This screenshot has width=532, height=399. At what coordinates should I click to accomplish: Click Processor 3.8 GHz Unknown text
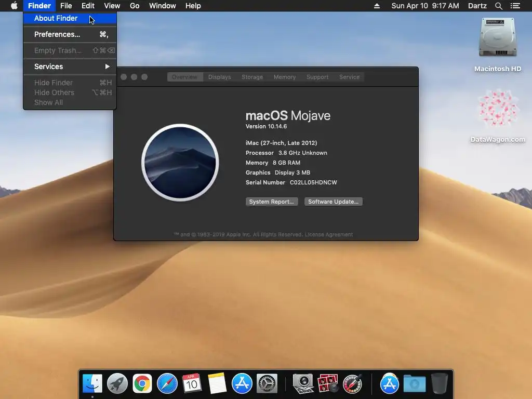[286, 153]
